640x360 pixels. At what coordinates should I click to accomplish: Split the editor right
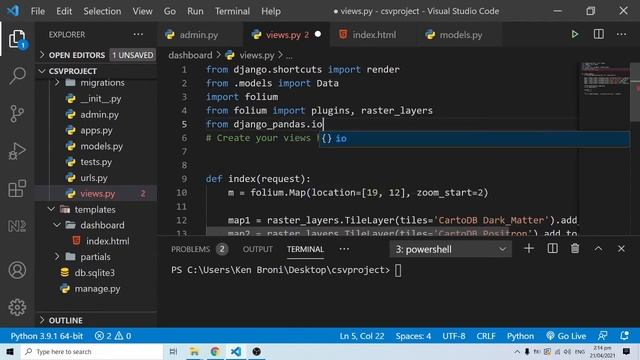(598, 34)
